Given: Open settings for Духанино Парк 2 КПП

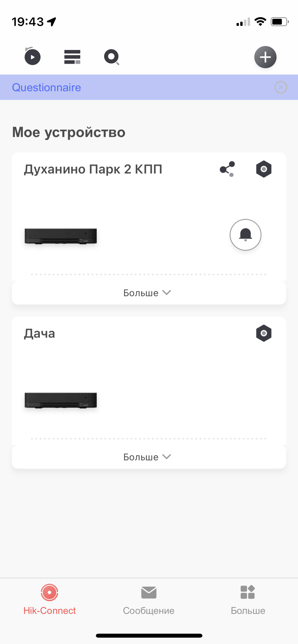Looking at the screenshot, I should [264, 169].
